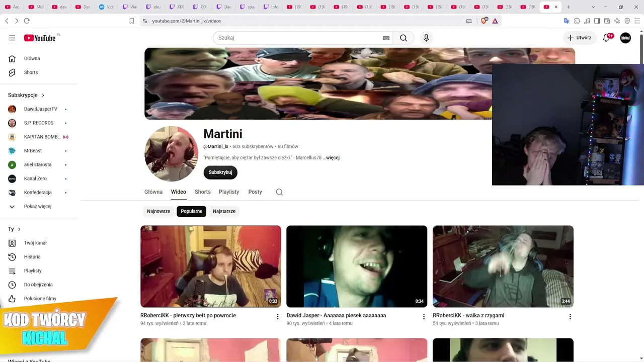Play 'Dawid Jasper - Aaaaaaa piesek' thumbnail
Screen dimensions: 644x362
[x=357, y=266]
